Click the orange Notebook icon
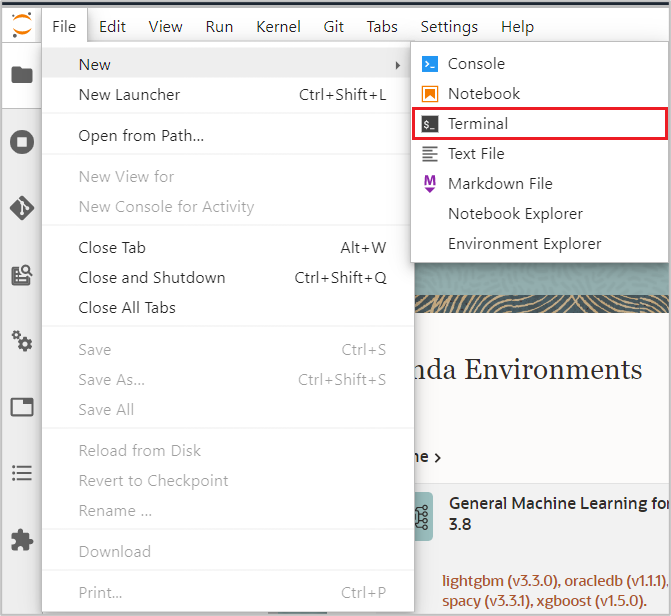The width and height of the screenshot is (671, 616). coord(430,94)
